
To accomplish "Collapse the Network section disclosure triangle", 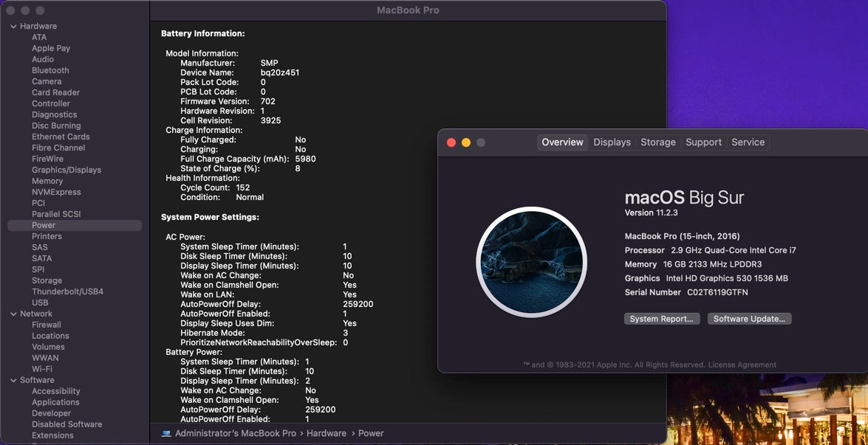I will (13, 314).
